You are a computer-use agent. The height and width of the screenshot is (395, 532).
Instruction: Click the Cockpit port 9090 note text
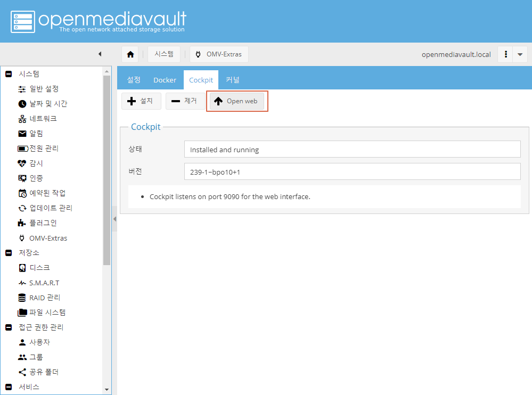coord(230,196)
